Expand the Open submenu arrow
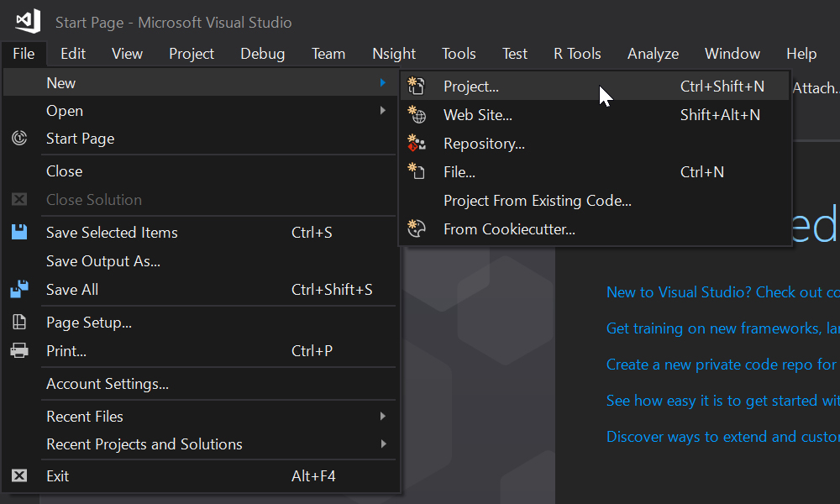Screen dimensions: 840x504 (x=382, y=110)
